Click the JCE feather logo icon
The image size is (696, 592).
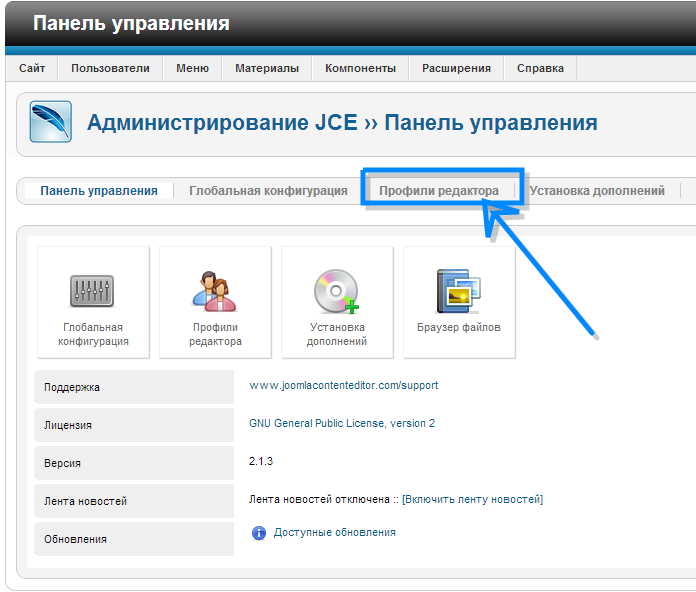50,123
